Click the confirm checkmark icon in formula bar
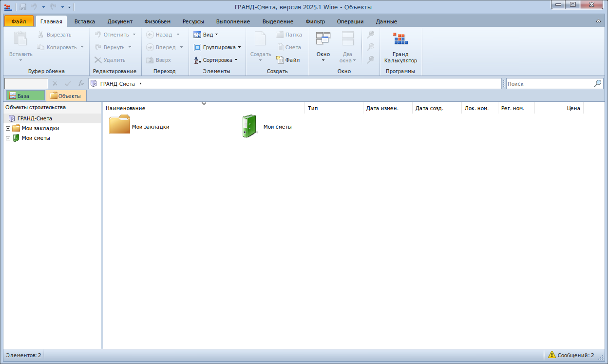Screen dimensions: 608x364 coord(68,83)
